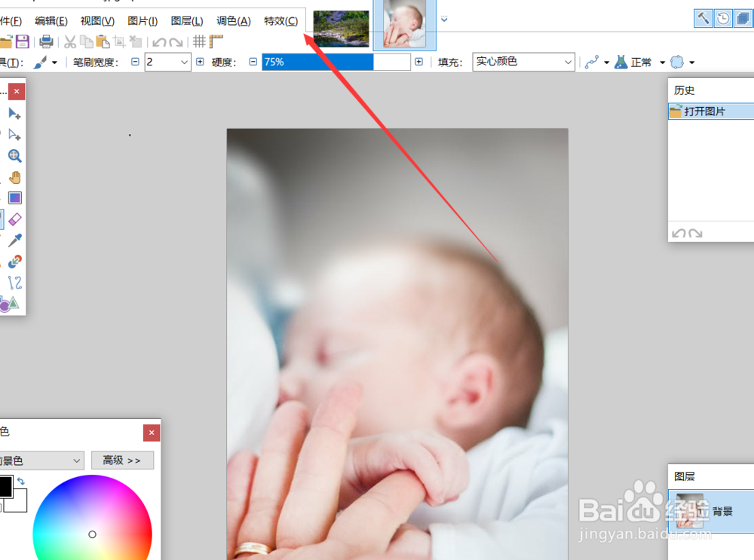The height and width of the screenshot is (560, 754).
Task: Select the line curve tool
Action: click(x=14, y=282)
